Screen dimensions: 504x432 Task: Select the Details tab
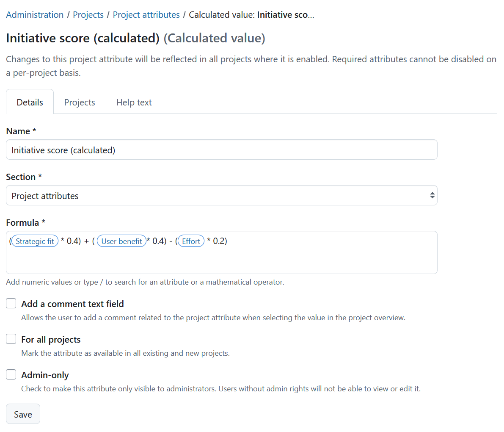pos(29,102)
